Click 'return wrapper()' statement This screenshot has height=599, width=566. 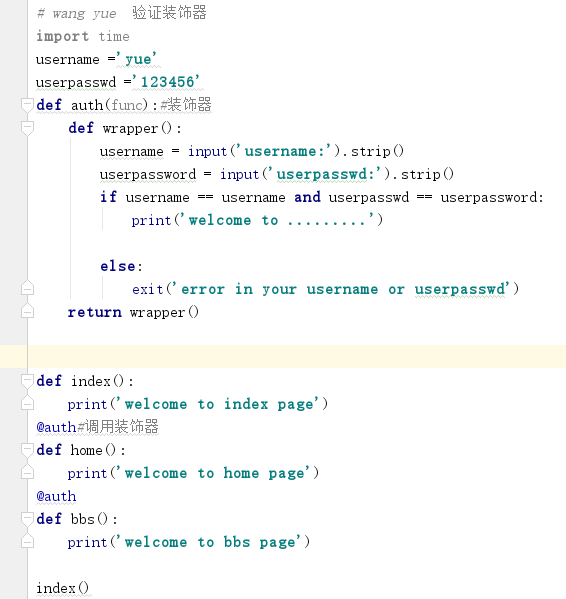[x=133, y=312]
